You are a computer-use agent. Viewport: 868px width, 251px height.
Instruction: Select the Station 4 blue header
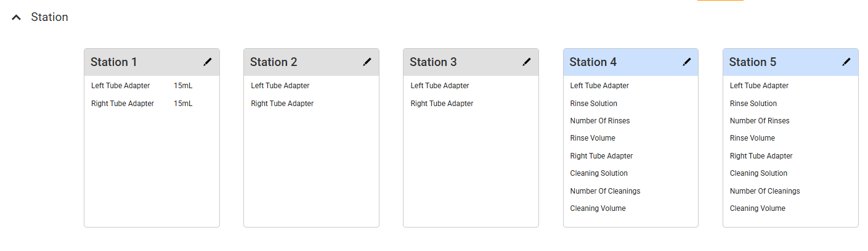click(x=622, y=62)
